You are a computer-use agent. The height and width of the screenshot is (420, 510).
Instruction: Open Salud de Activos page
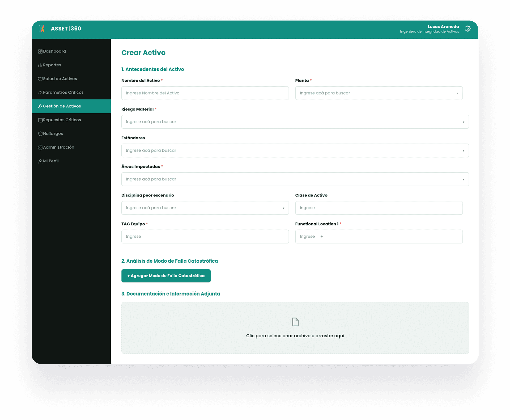pyautogui.click(x=71, y=79)
